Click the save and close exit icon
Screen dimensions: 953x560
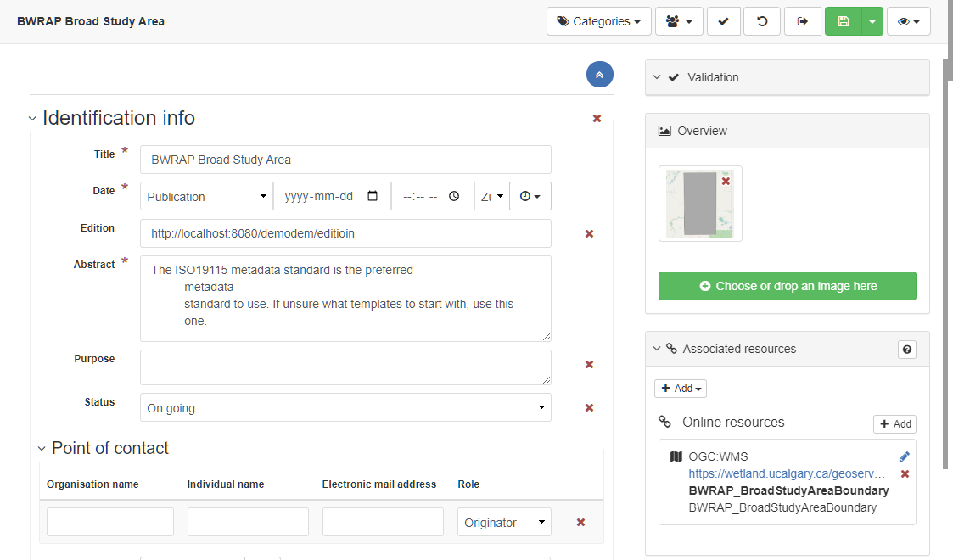(x=802, y=21)
